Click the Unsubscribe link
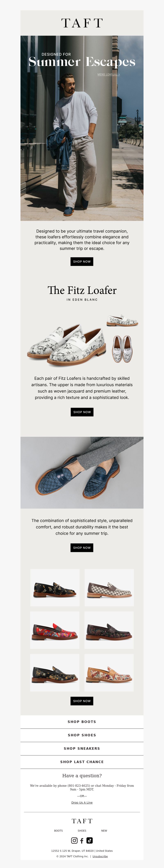The image size is (164, 868). click(100, 856)
